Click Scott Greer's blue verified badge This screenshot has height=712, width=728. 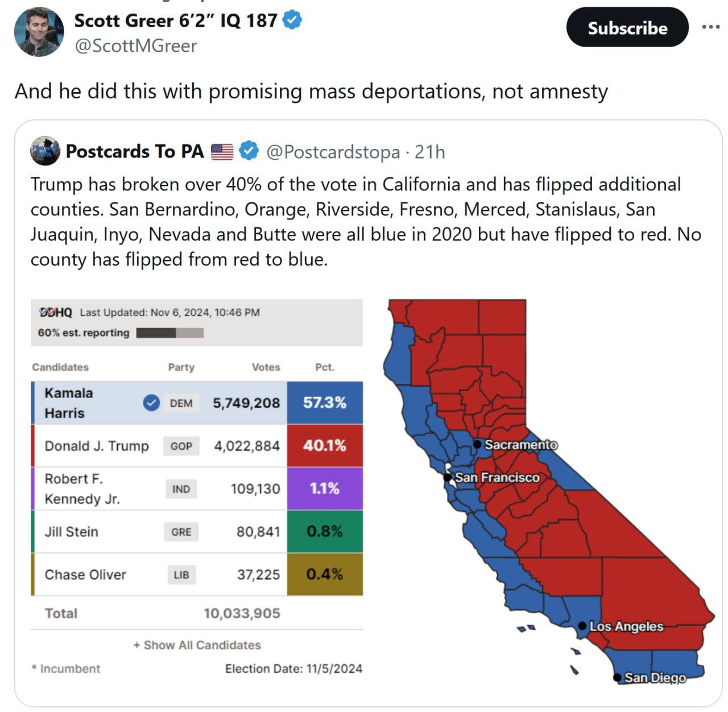pos(292,20)
